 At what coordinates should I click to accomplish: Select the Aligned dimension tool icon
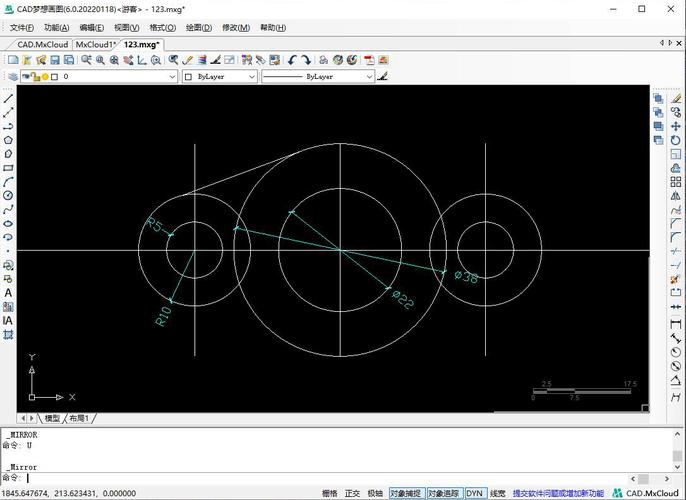point(676,338)
